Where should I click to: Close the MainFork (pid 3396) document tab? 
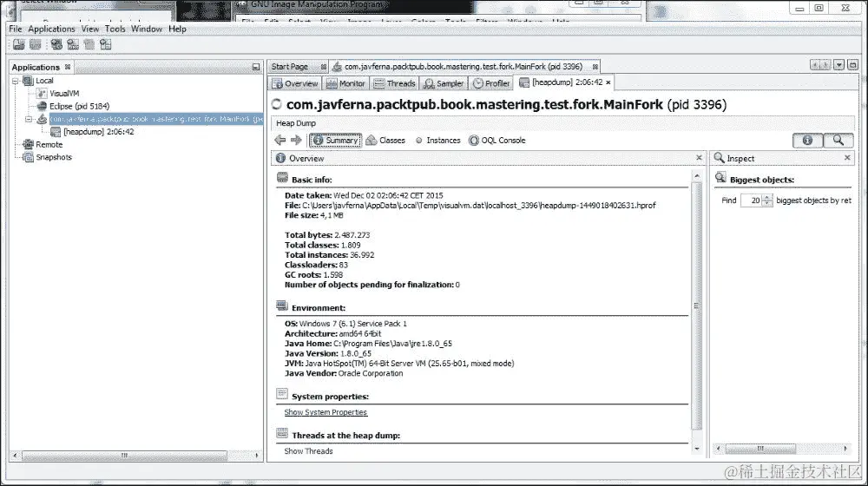595,67
